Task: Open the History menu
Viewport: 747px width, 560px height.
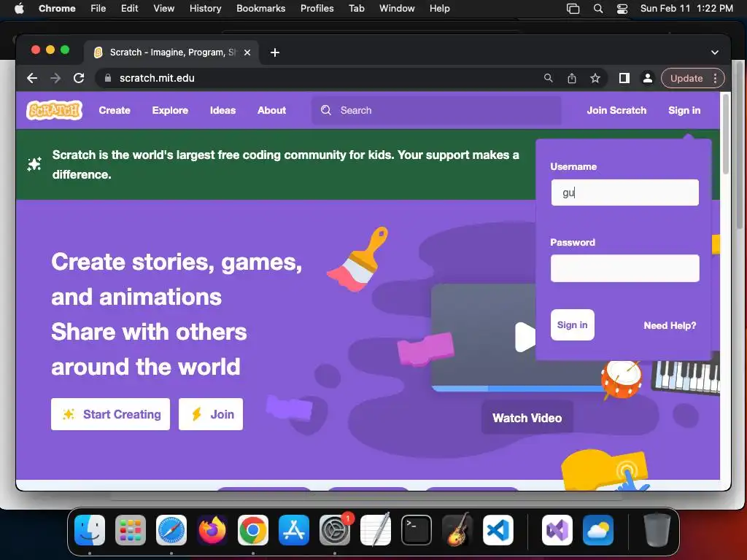Action: [205, 9]
